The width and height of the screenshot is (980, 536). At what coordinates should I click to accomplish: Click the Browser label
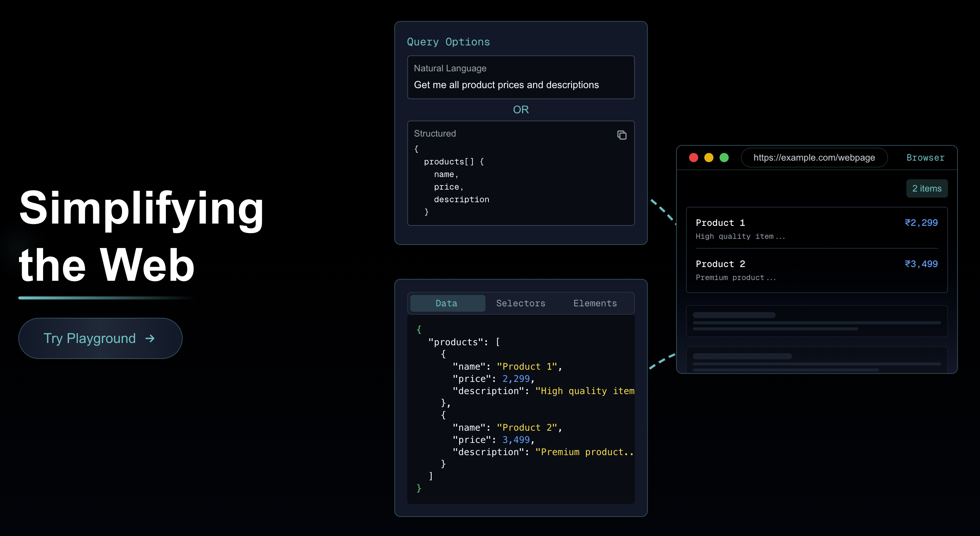[x=925, y=158]
